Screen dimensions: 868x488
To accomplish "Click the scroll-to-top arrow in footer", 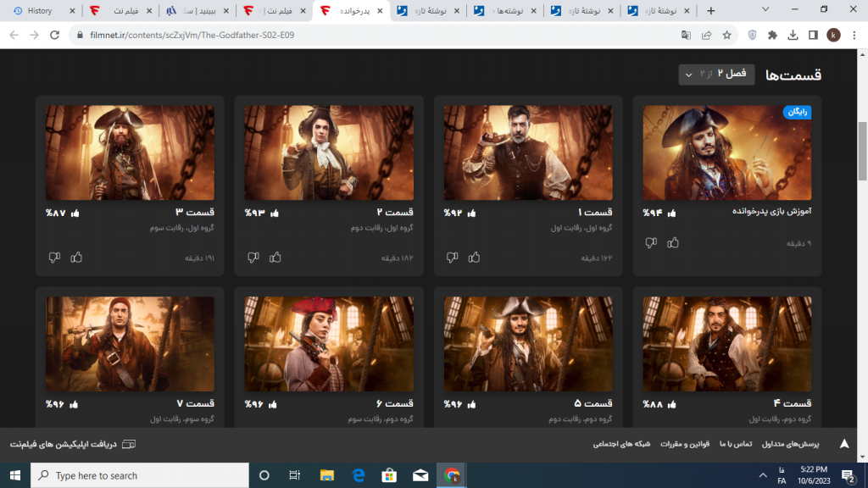I will [844, 444].
